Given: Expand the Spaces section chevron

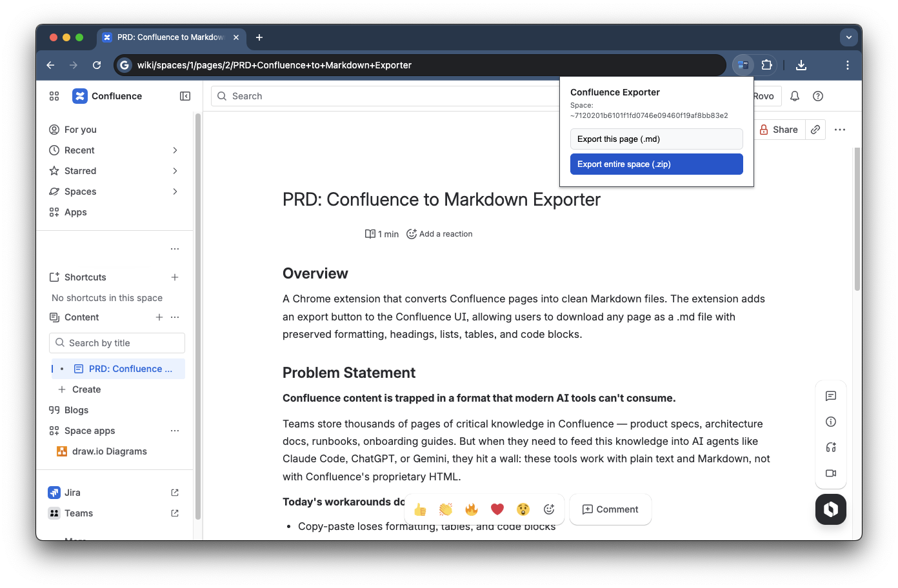Looking at the screenshot, I should [175, 191].
